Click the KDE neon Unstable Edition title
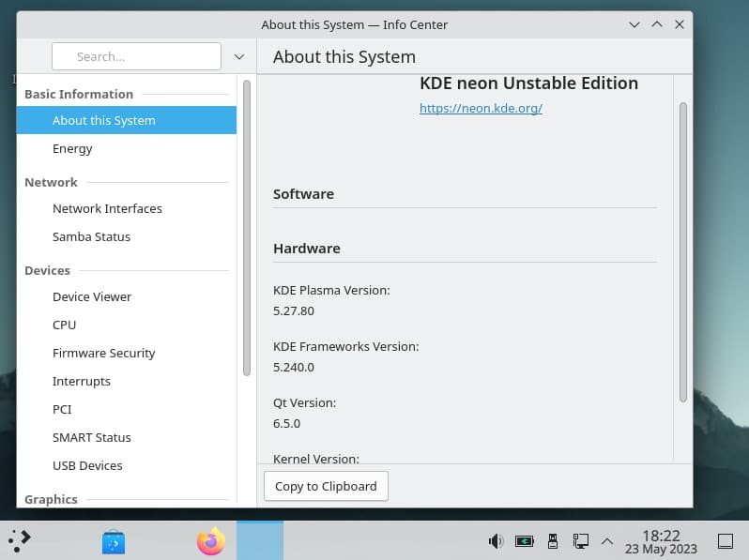Screen dimensions: 749x560 click(528, 83)
